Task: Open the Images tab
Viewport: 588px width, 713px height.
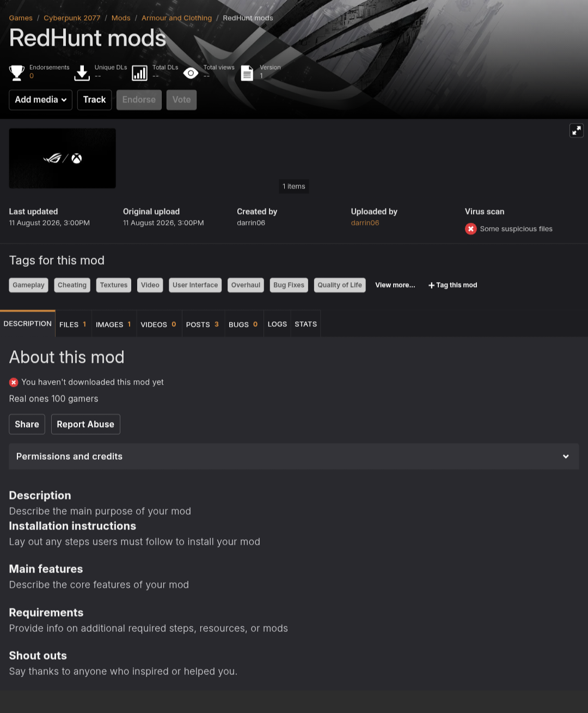Action: click(114, 324)
